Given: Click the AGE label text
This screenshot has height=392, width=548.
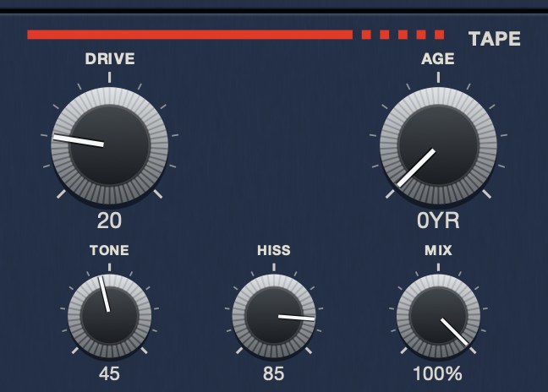Looking at the screenshot, I should pos(438,58).
